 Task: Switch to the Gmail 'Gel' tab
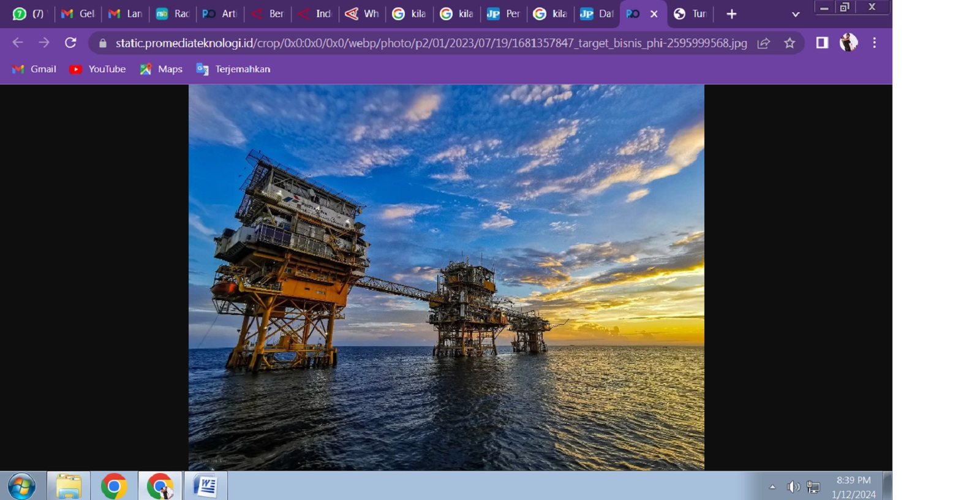[x=78, y=13]
